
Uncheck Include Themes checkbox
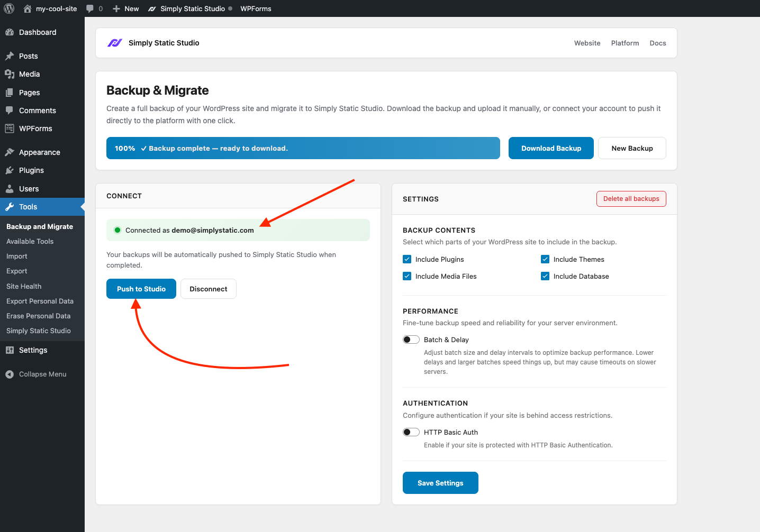pyautogui.click(x=545, y=259)
